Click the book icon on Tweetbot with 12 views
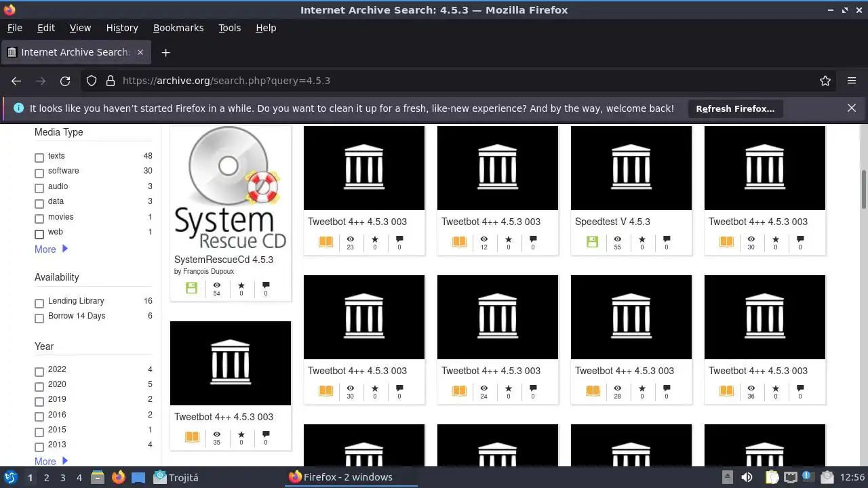 459,242
